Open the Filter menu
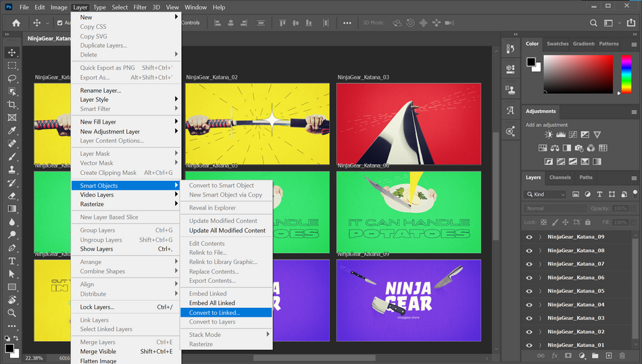642x364 pixels. (140, 7)
